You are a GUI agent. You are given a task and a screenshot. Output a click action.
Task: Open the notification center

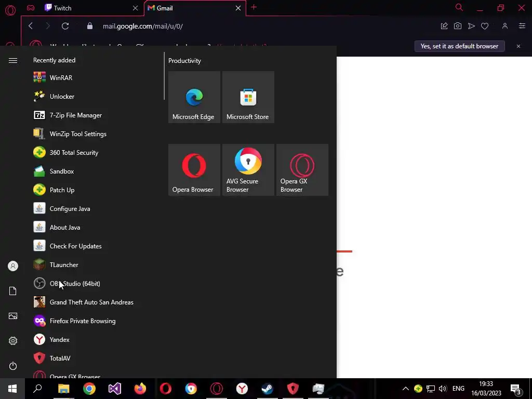tap(516, 389)
